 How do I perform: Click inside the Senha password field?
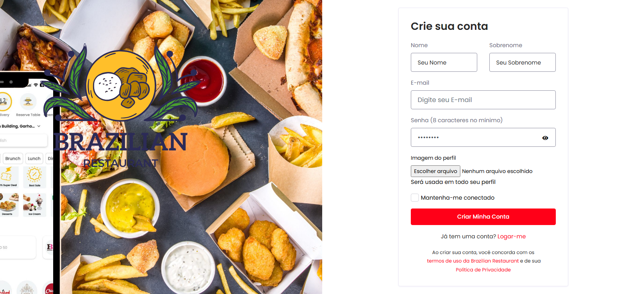tap(475, 138)
